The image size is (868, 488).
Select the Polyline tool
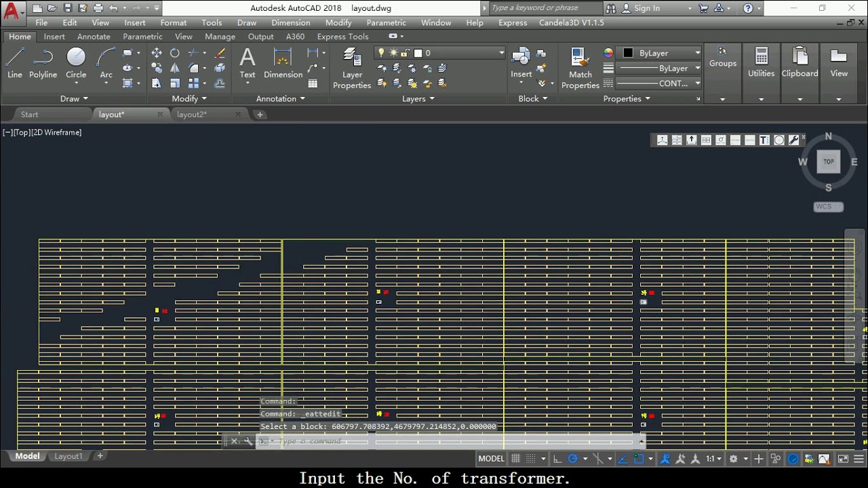pyautogui.click(x=43, y=64)
